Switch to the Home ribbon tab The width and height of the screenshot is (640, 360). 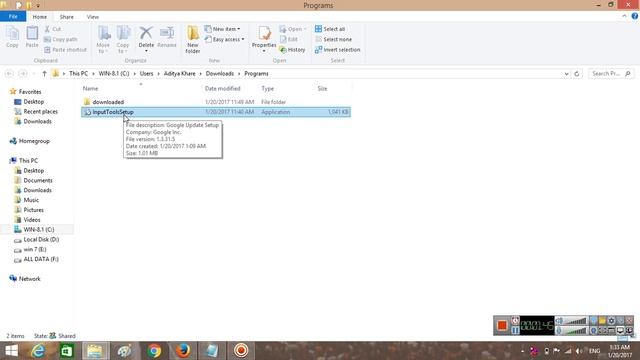click(x=40, y=17)
